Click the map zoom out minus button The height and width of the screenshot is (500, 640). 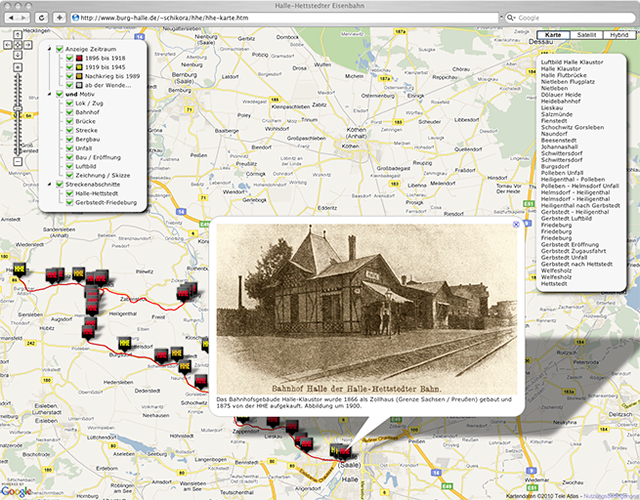[17, 161]
